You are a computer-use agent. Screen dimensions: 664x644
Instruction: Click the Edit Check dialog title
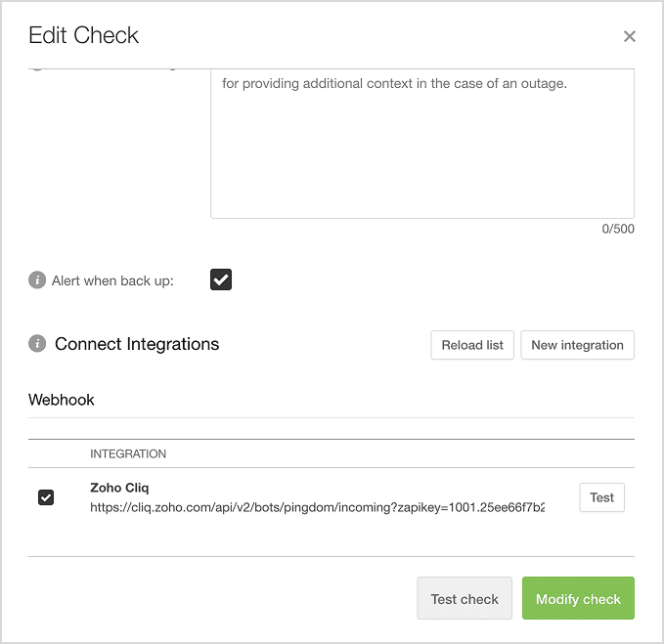(x=83, y=35)
